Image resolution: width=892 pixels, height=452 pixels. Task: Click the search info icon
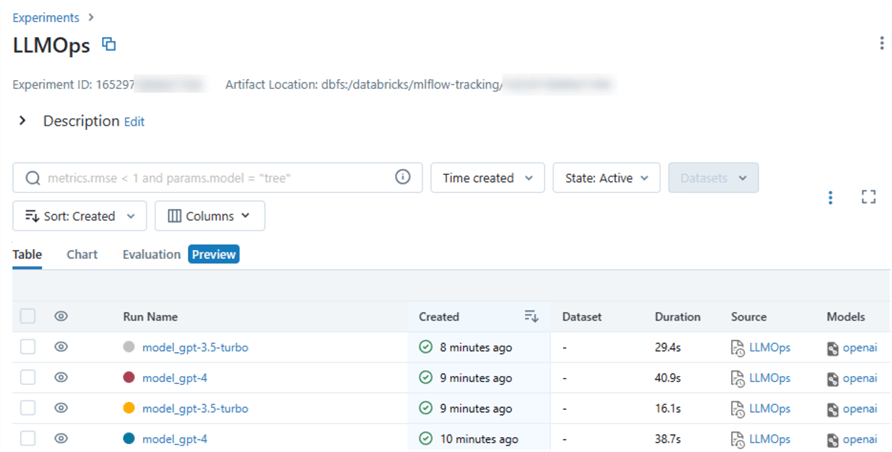[403, 177]
